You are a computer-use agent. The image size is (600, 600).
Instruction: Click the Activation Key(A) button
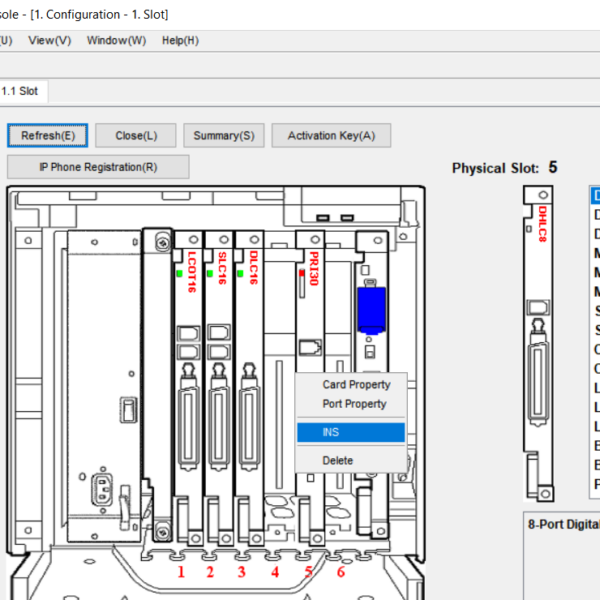331,136
